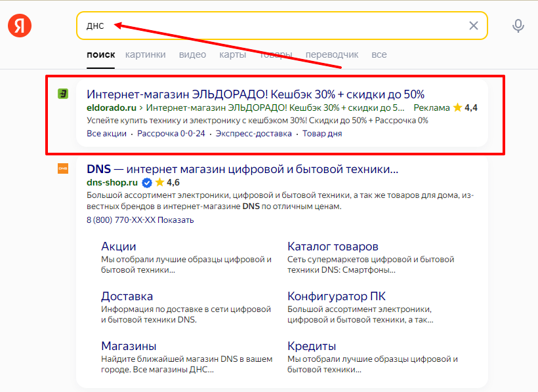
Task: Open 'Экспресс-доставка' sitelink
Action: 253,134
